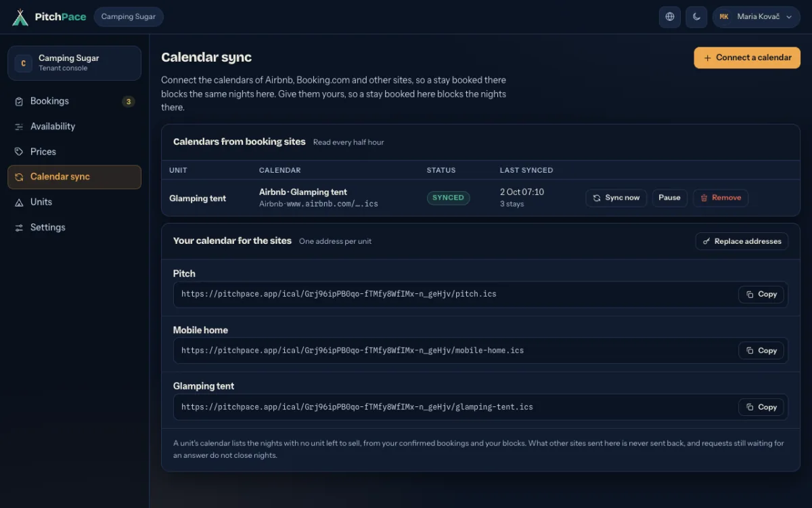Click 'Airbnb · Glamping tent' calendar name
Viewport: 812px width, 508px height.
303,192
